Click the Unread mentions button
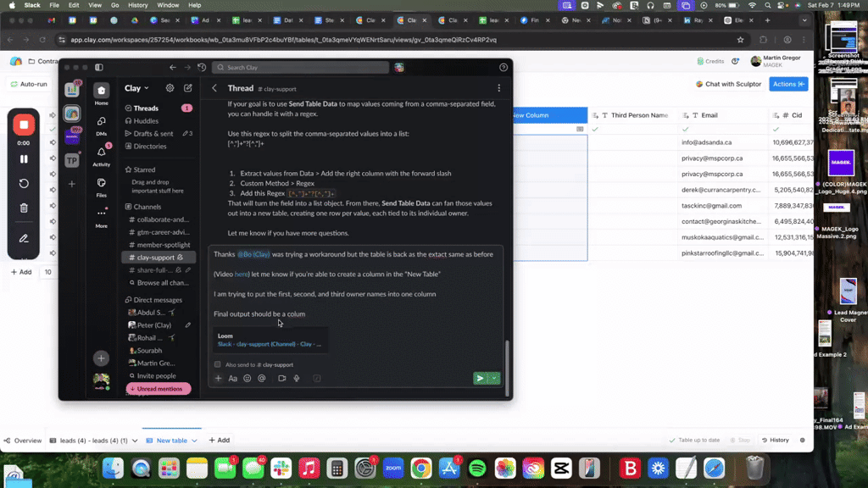 (x=159, y=389)
